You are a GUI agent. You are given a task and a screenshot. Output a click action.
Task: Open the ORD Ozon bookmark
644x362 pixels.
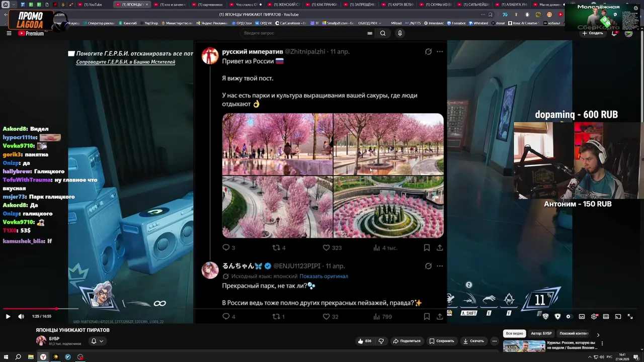click(241, 23)
